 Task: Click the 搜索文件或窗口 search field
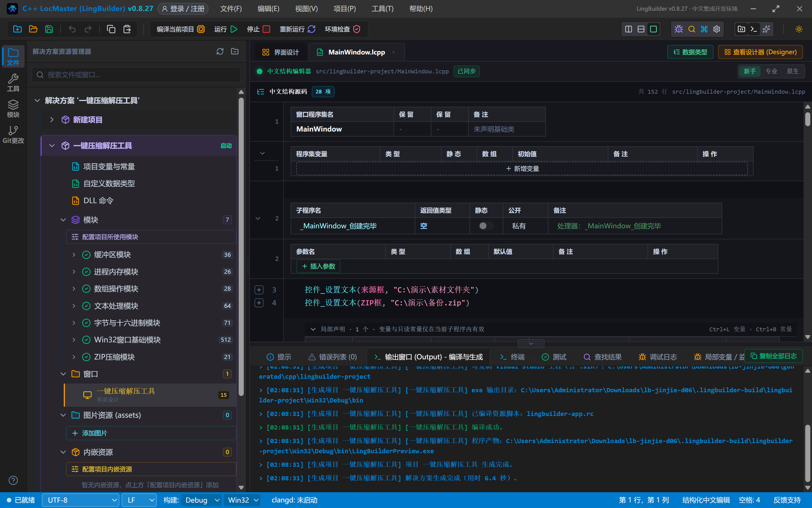(x=136, y=75)
